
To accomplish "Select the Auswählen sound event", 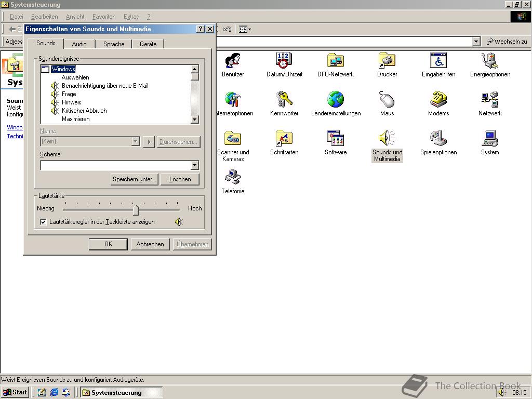I will pyautogui.click(x=75, y=77).
